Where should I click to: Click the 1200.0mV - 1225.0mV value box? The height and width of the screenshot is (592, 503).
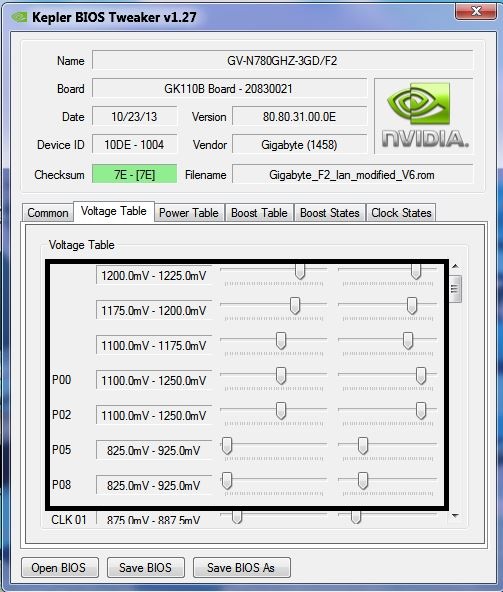[154, 276]
